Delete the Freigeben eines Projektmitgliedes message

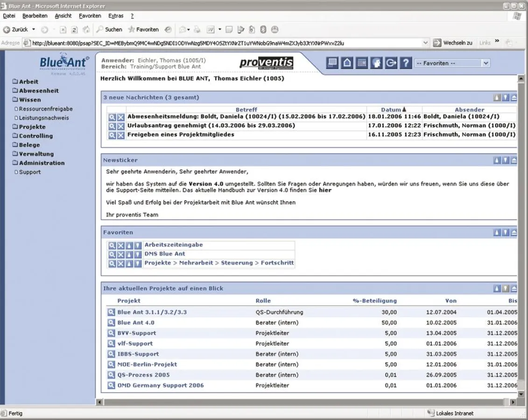pos(120,135)
